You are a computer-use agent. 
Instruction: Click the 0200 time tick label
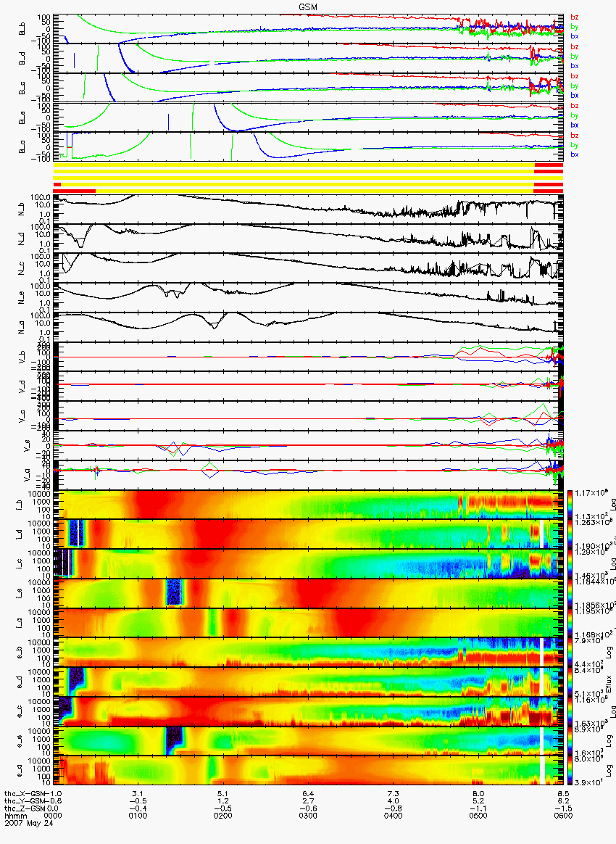(222, 816)
